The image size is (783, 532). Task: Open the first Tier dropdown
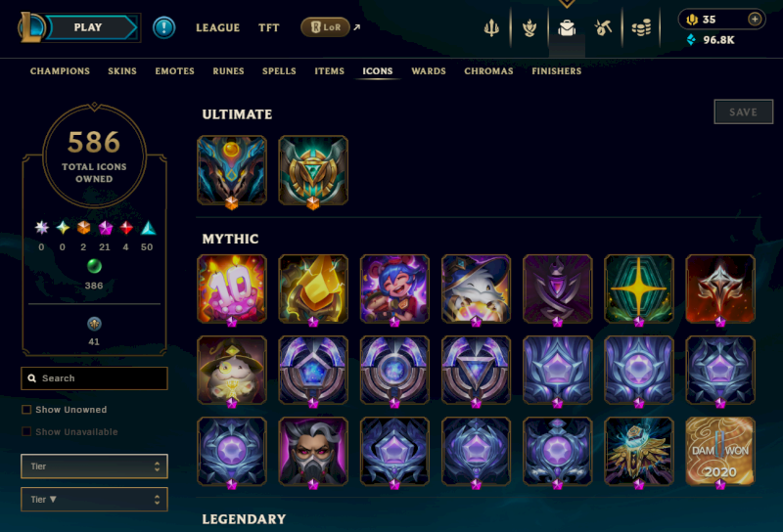coord(94,466)
